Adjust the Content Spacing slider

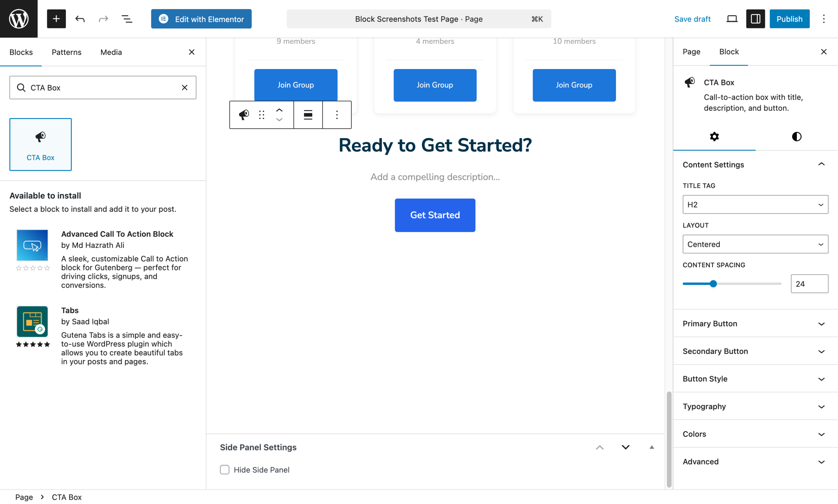tap(713, 284)
